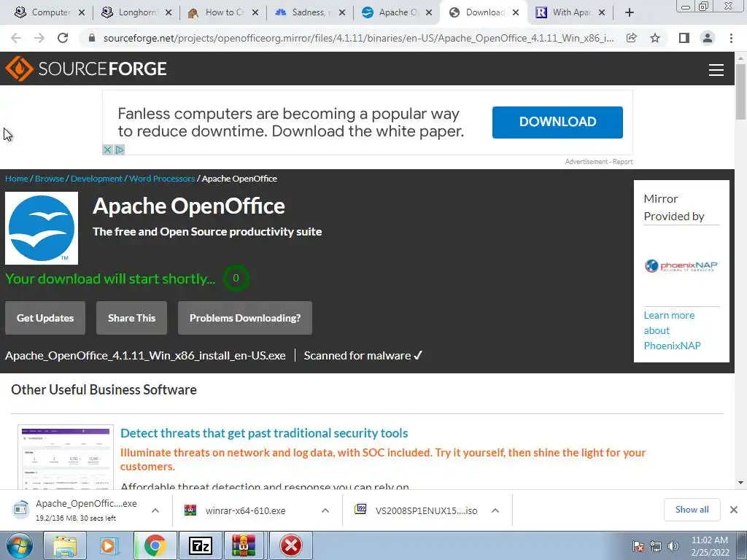The height and width of the screenshot is (560, 747).
Task: Click the SourceForge logo
Action: pyautogui.click(x=86, y=69)
